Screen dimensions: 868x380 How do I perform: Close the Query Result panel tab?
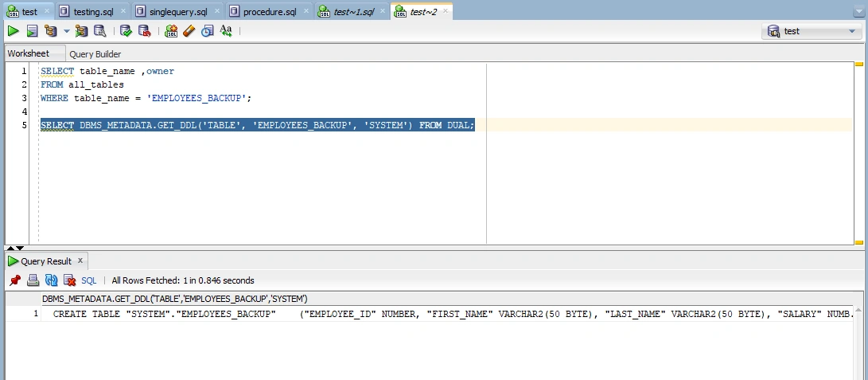pos(80,261)
